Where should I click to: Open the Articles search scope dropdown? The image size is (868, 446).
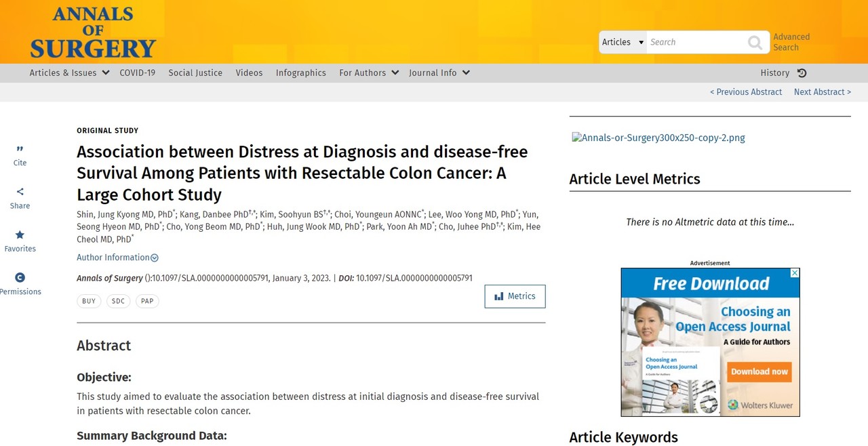623,42
